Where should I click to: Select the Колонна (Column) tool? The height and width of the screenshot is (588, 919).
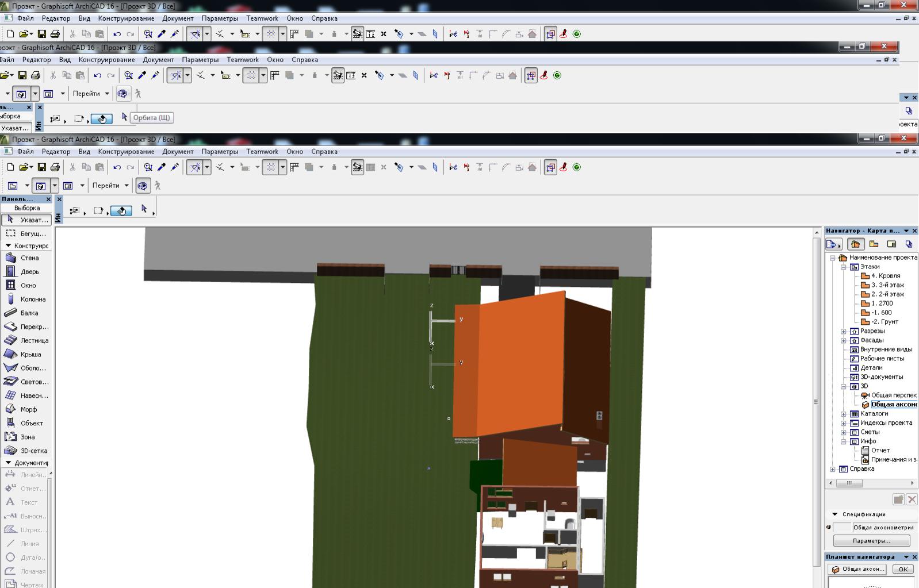pyautogui.click(x=26, y=299)
